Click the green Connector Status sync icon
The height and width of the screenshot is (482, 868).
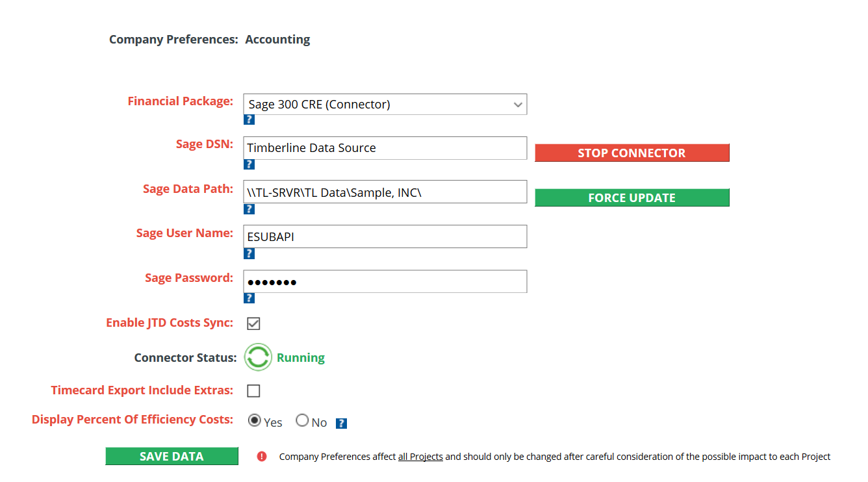point(258,357)
